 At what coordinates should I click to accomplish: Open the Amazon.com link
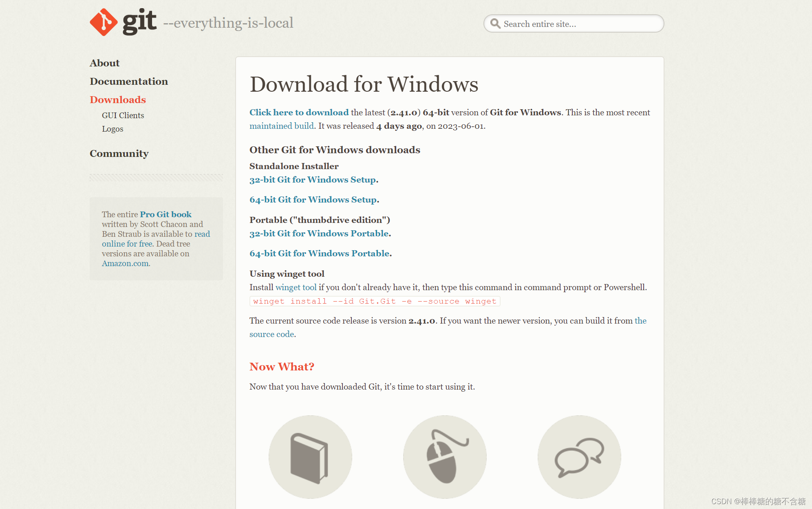tap(125, 263)
